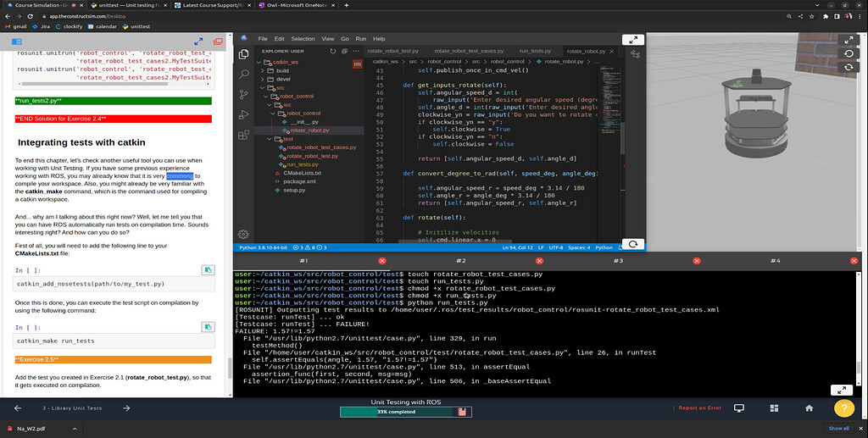Copy the catkin_make run_tests code cell

tap(208, 327)
